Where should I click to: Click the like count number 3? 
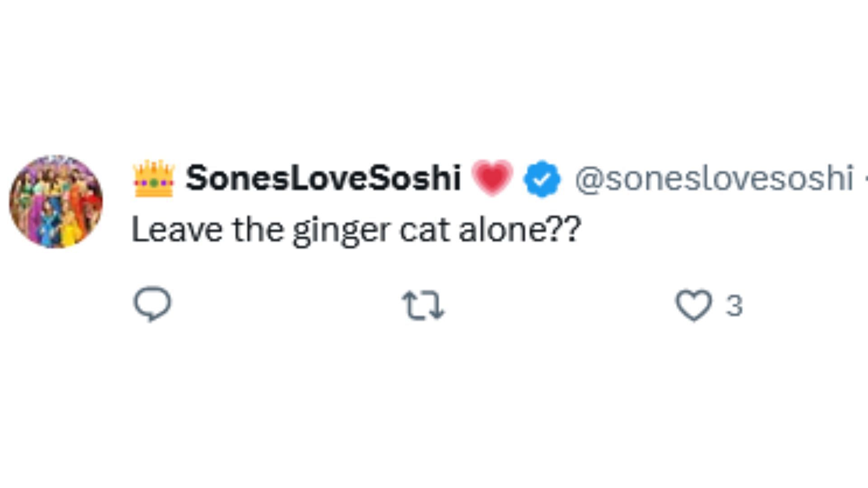734,306
